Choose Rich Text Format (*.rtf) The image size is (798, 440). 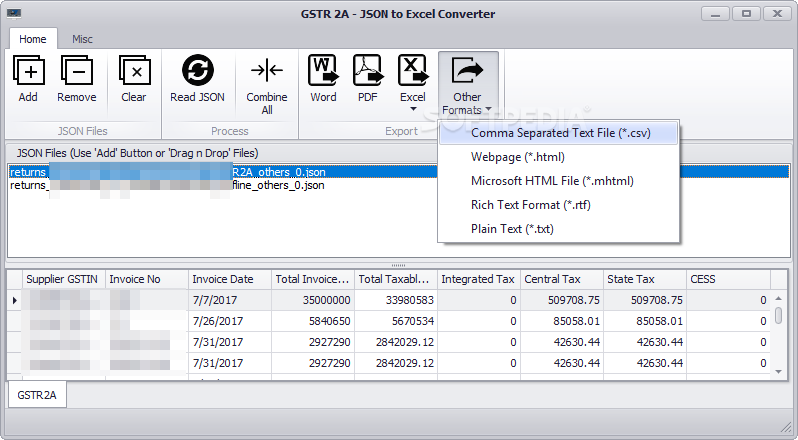[x=559, y=205]
